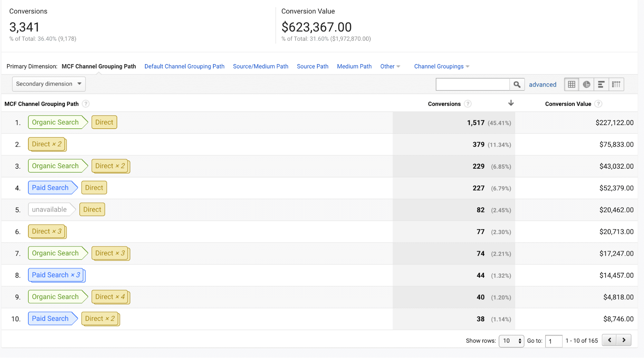Click the Conversion Value help question mark

(x=599, y=104)
